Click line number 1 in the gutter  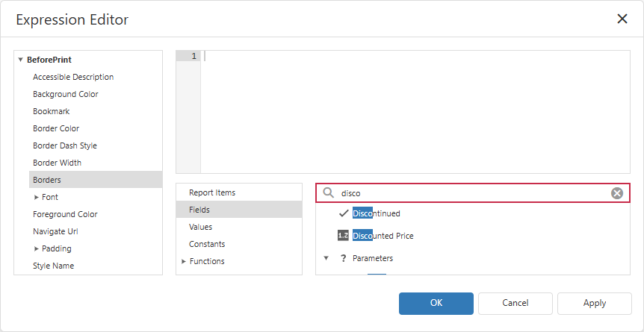click(193, 56)
